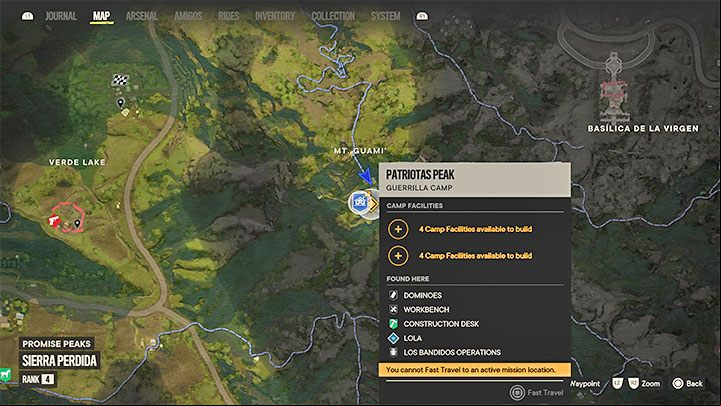Image resolution: width=721 pixels, height=406 pixels.
Task: Click the circle Back button icon
Action: [677, 383]
